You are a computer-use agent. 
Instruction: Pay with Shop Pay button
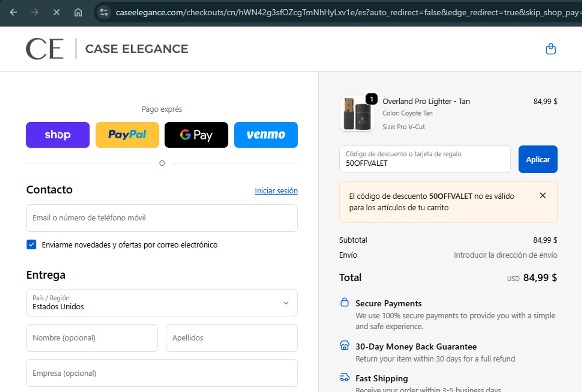(x=58, y=135)
